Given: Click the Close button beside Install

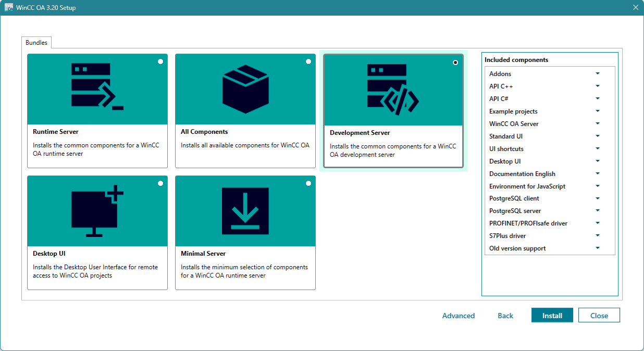Looking at the screenshot, I should pos(599,316).
